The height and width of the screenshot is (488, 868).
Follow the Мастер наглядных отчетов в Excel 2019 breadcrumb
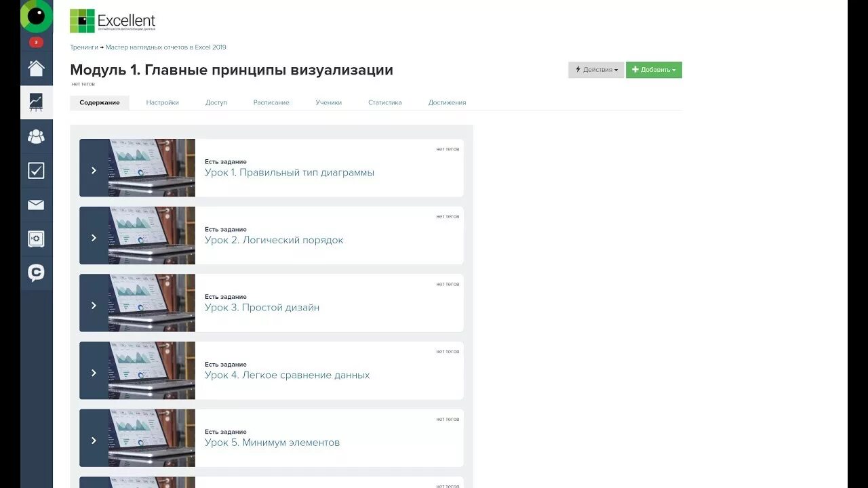[x=166, y=47]
